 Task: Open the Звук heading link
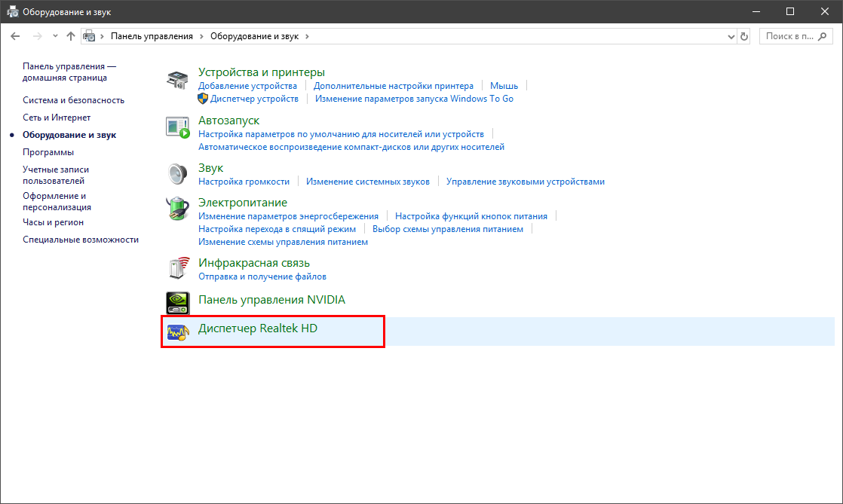[211, 168]
